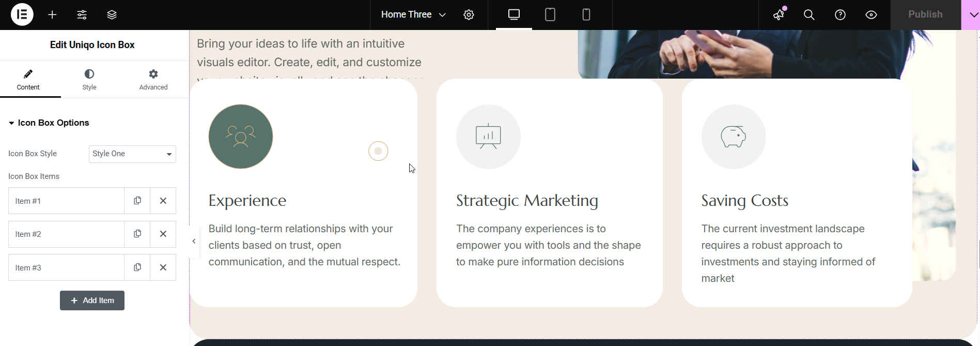The image size is (980, 346).
Task: Open the Finder search icon
Action: [809, 15]
